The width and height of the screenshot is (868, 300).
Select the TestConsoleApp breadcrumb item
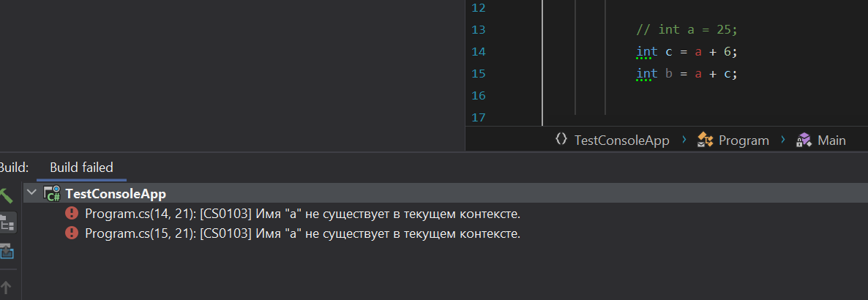coord(621,140)
